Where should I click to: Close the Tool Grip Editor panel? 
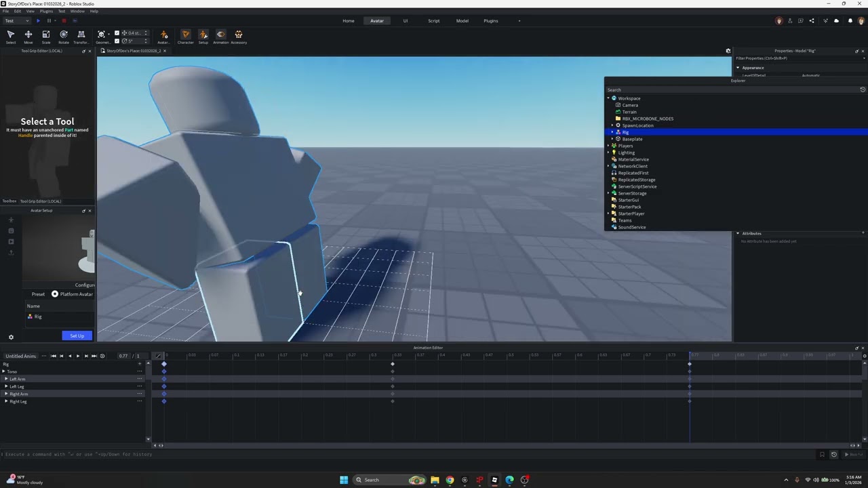click(90, 51)
